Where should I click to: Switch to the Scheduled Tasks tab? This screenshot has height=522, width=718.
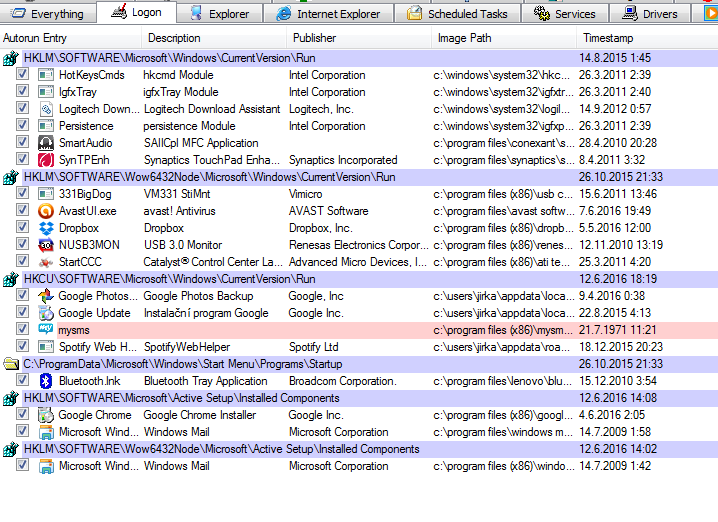pos(457,14)
